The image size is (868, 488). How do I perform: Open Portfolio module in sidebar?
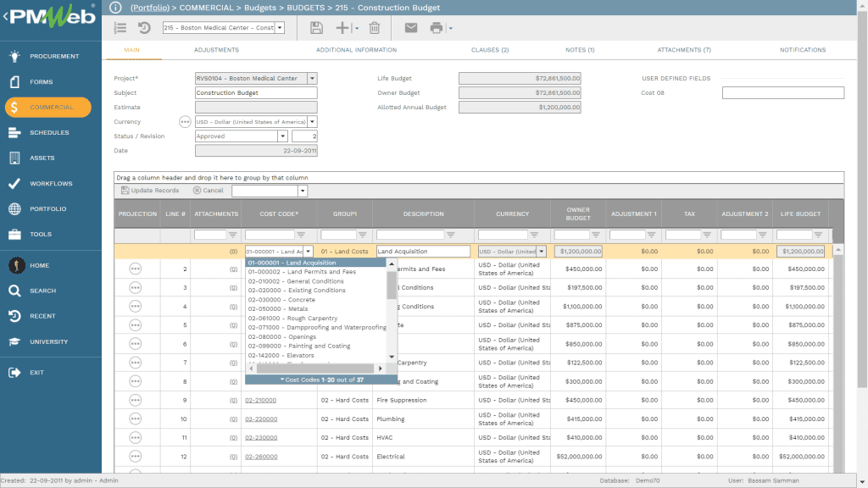[50, 208]
